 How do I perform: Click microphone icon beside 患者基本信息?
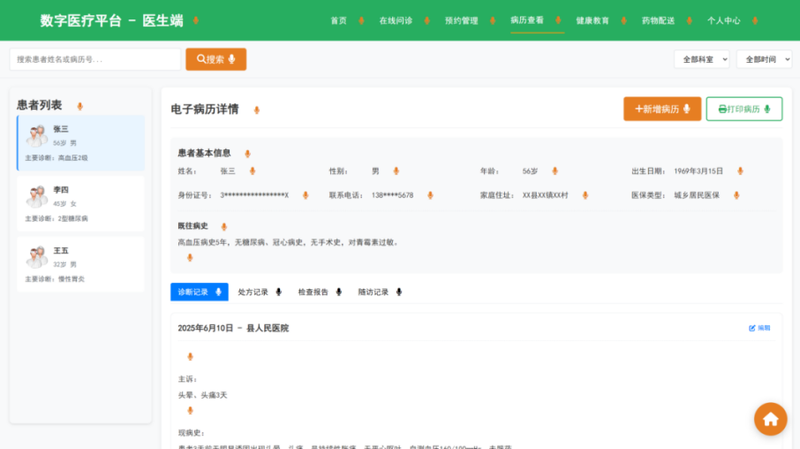tap(247, 154)
